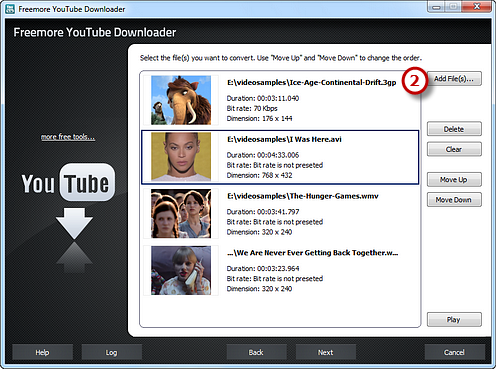Select the I Was Here thumbnail
Image resolution: width=496 pixels, height=369 pixels.
[181, 157]
